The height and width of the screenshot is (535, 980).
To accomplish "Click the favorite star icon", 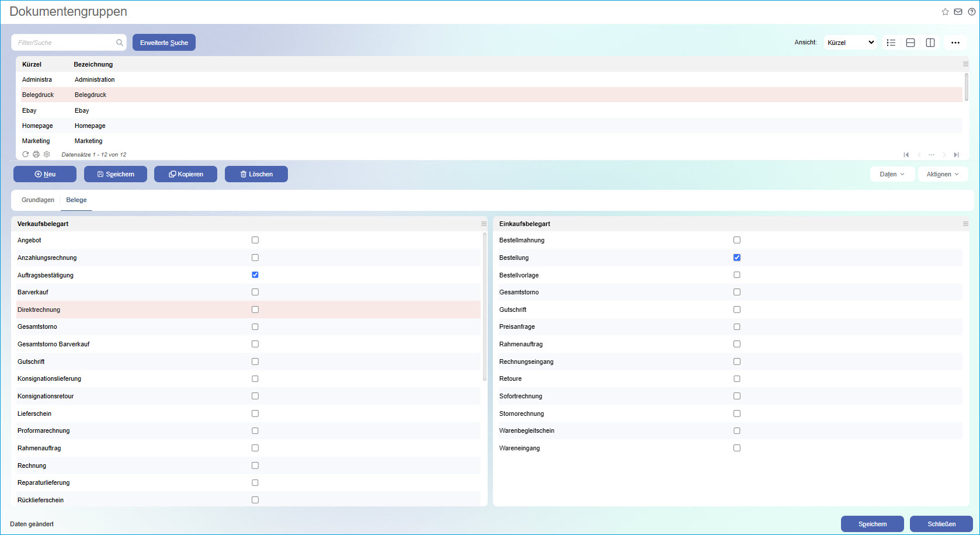I will (946, 12).
